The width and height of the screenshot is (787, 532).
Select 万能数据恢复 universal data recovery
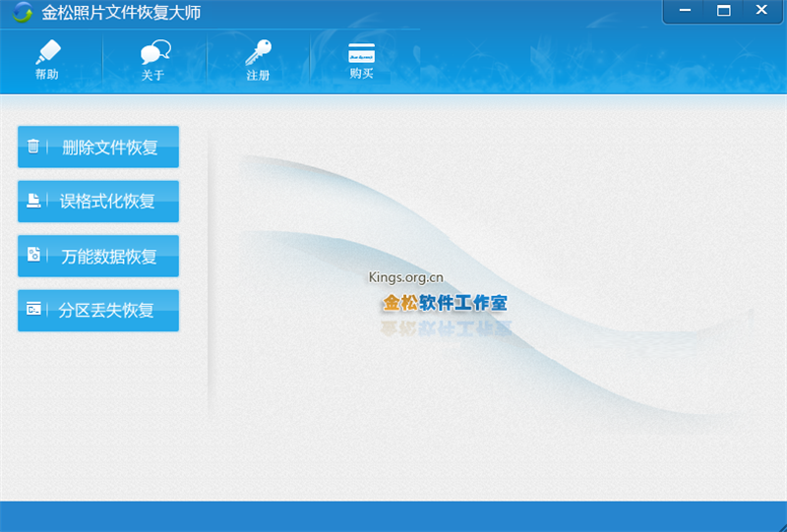pyautogui.click(x=98, y=256)
